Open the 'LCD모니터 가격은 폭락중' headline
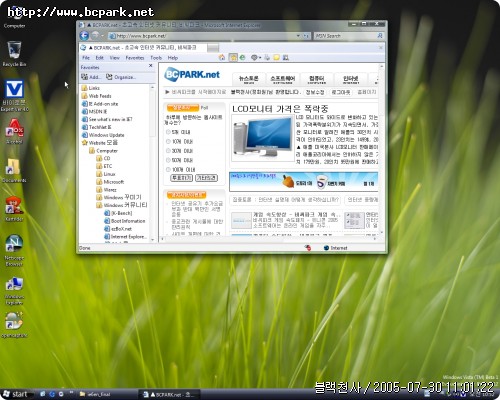 click(280, 108)
